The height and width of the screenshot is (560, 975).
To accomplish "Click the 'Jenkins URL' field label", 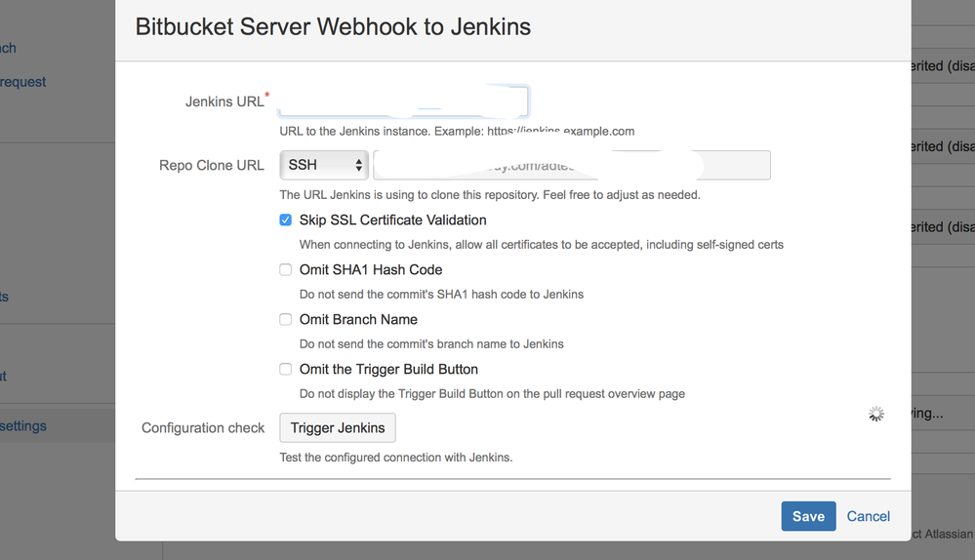I will 224,101.
